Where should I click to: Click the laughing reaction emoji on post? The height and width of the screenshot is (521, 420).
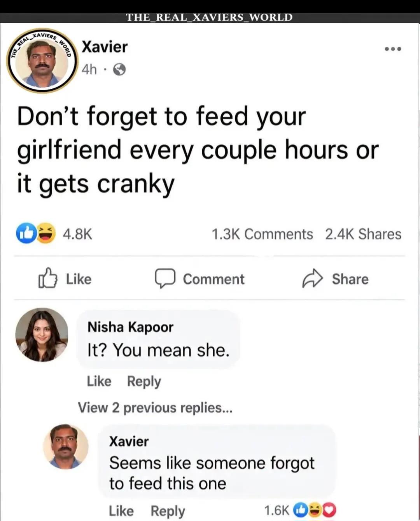tap(46, 233)
